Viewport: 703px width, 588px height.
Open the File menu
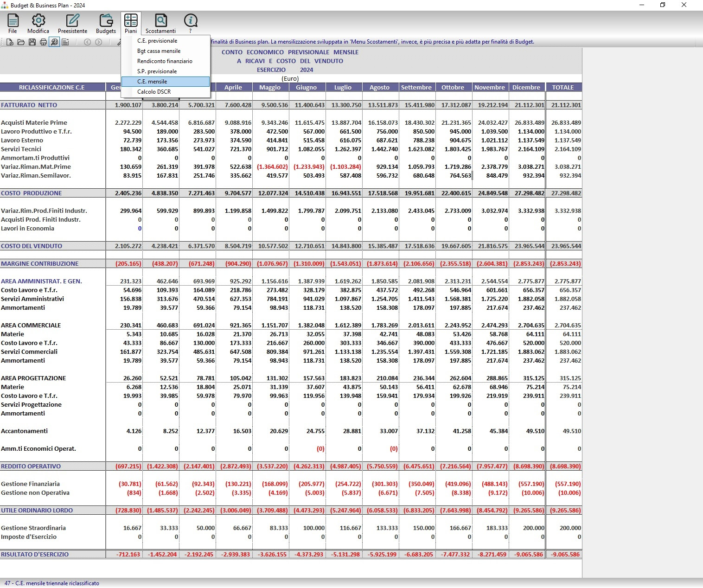(x=13, y=24)
